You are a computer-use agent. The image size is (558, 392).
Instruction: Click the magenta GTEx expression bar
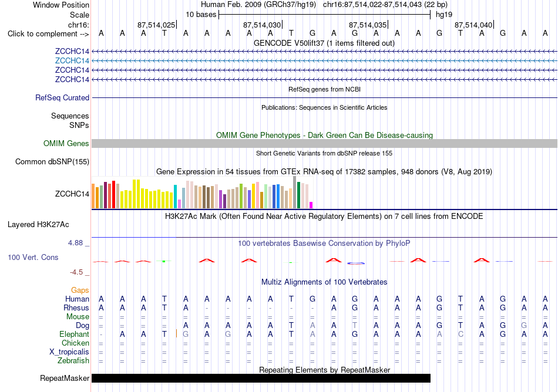click(311, 205)
